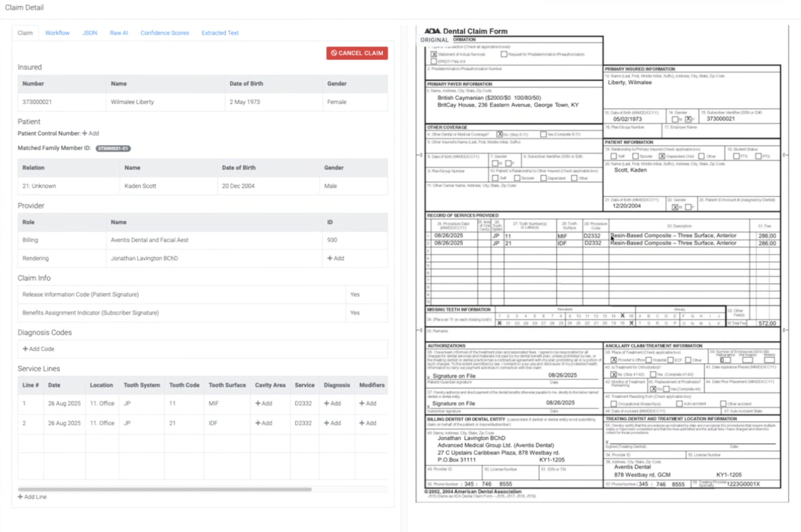Open the Workflow tab
The image size is (801, 532).
[x=57, y=33]
